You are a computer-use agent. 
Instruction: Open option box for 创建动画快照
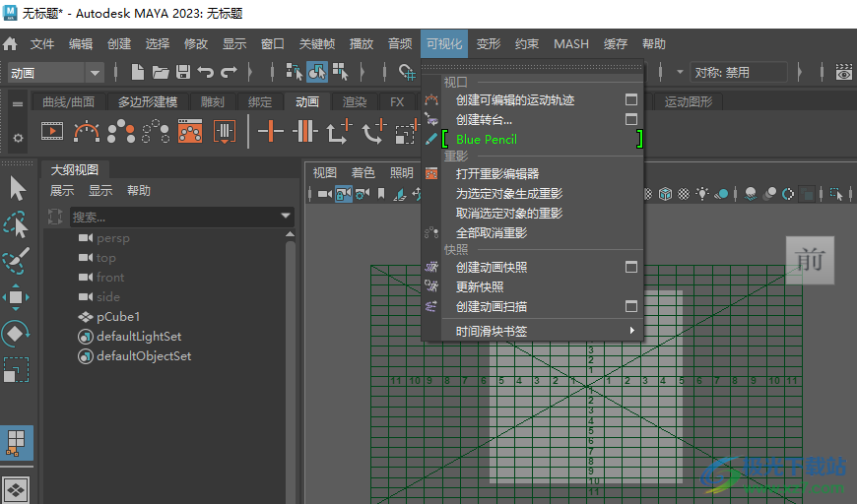coord(631,267)
